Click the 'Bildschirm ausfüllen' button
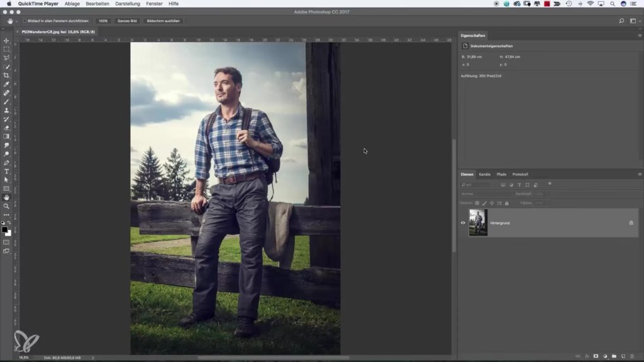 coord(164,21)
